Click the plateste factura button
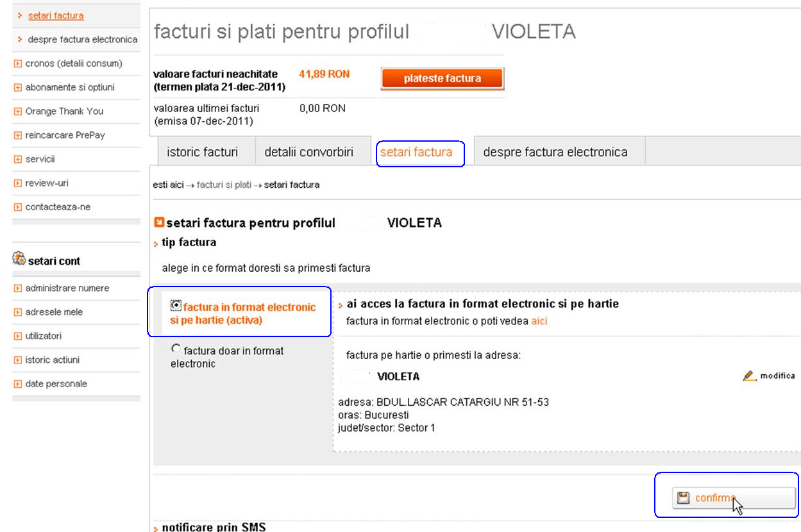The image size is (801, 532). coord(443,79)
